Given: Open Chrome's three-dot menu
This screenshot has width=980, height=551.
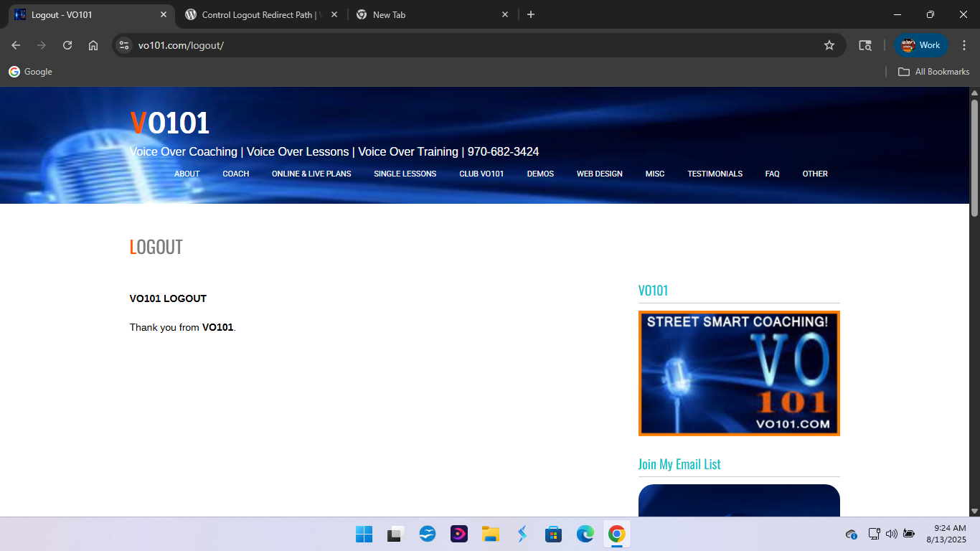Looking at the screenshot, I should pyautogui.click(x=964, y=45).
